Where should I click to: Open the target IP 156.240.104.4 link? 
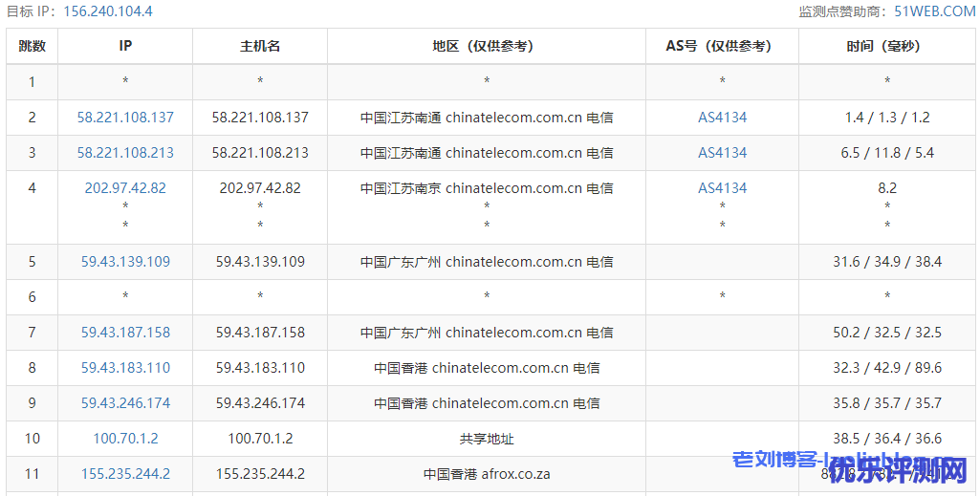[108, 11]
